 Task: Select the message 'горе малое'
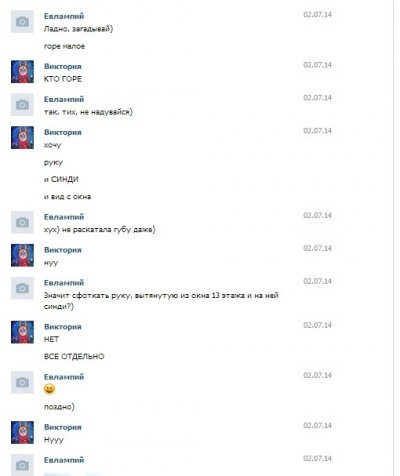[64, 46]
